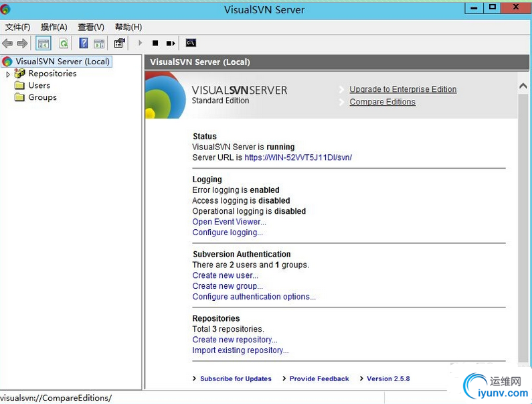Click the Groups folder icon
The height and width of the screenshot is (404, 532).
coord(19,97)
